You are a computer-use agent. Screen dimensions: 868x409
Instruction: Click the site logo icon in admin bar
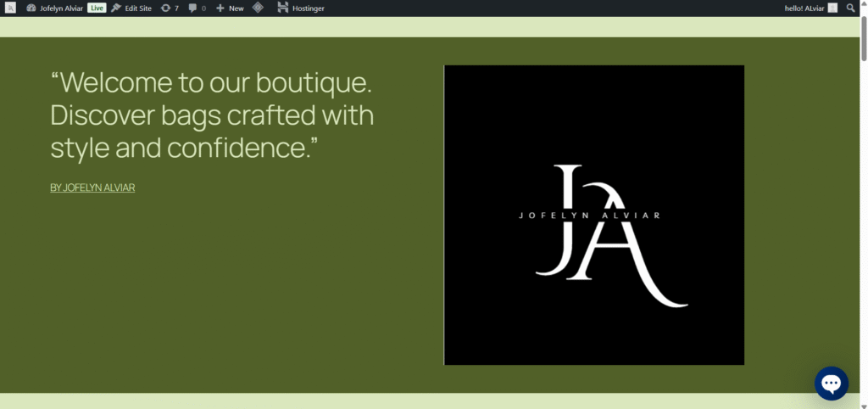10,8
